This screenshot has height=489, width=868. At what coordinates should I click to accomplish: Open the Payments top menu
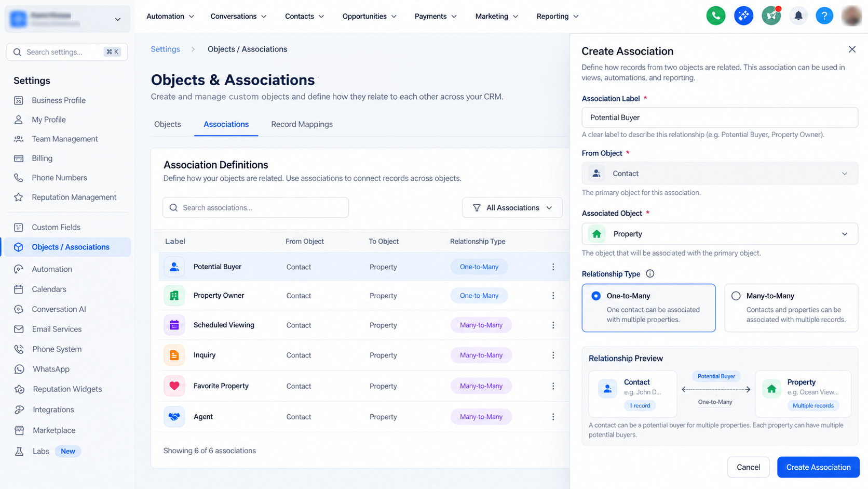coord(436,17)
